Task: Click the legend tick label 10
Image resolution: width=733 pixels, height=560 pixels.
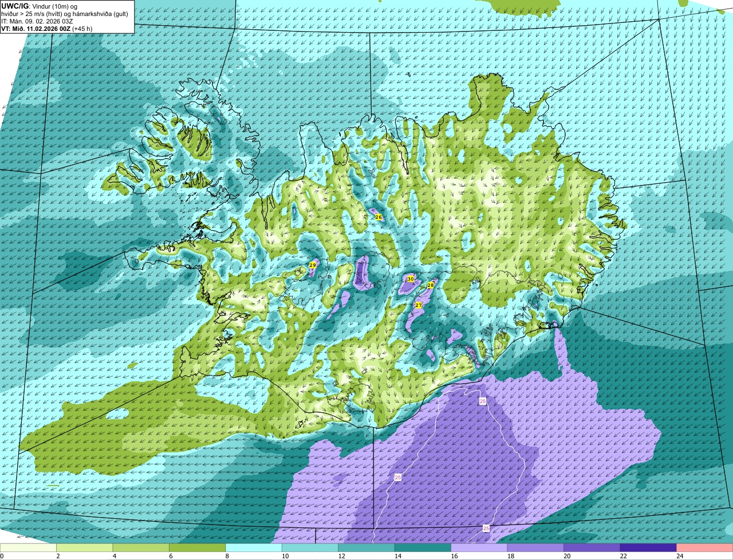Action: pos(285,555)
